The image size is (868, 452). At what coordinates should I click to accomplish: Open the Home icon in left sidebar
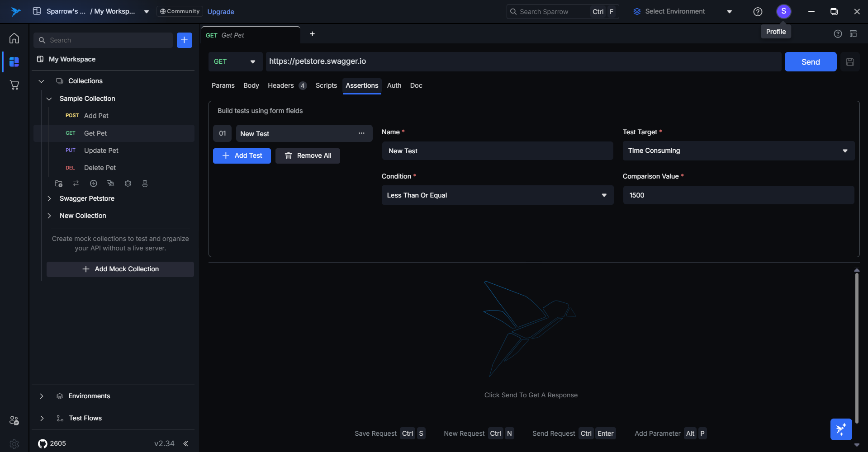click(x=14, y=38)
